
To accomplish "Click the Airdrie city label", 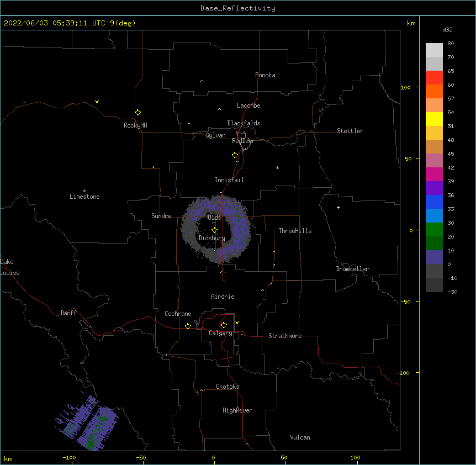I will pyautogui.click(x=223, y=297).
